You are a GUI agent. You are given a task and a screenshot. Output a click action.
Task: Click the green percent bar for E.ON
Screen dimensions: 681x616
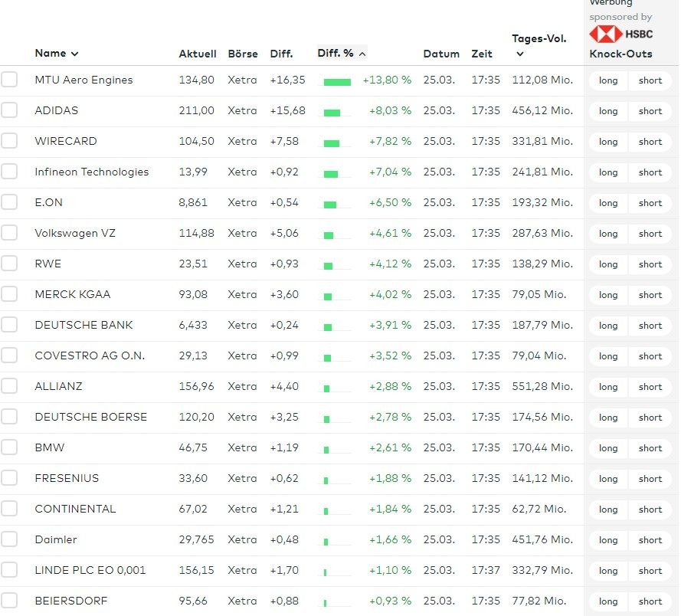pos(330,204)
